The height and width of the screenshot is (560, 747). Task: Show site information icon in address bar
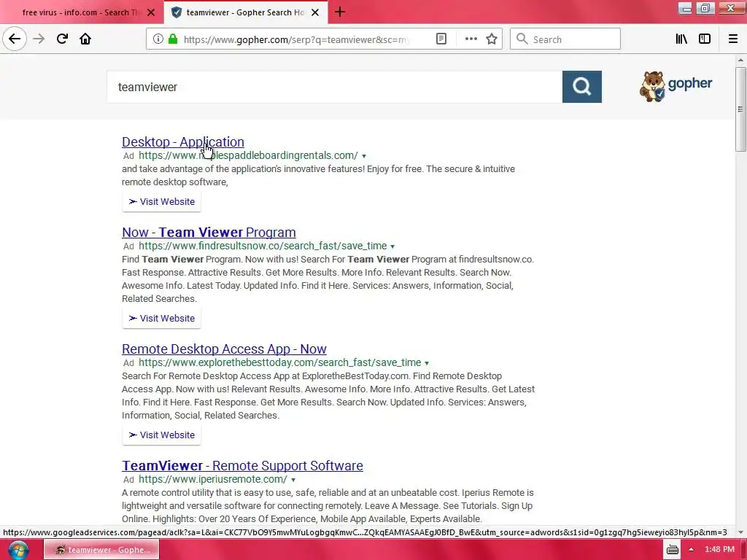point(158,39)
